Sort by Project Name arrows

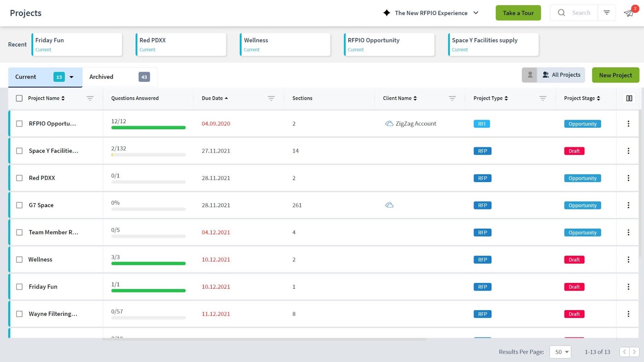click(63, 98)
